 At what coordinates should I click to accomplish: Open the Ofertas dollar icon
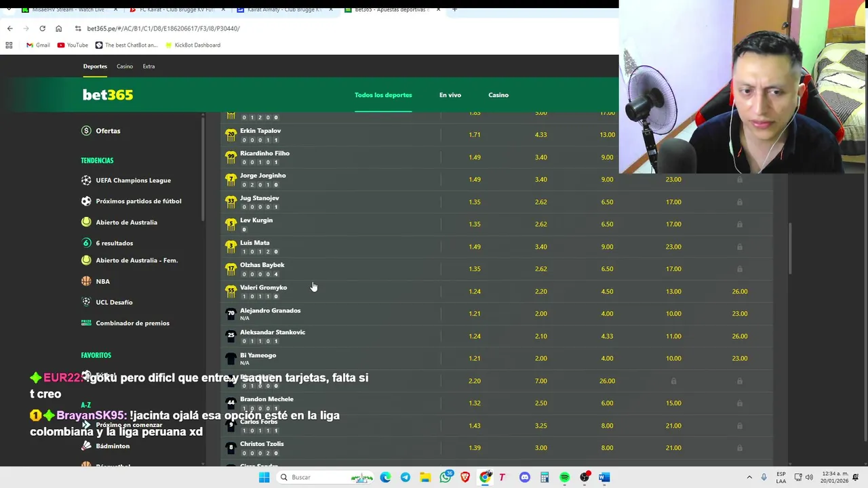click(x=86, y=131)
